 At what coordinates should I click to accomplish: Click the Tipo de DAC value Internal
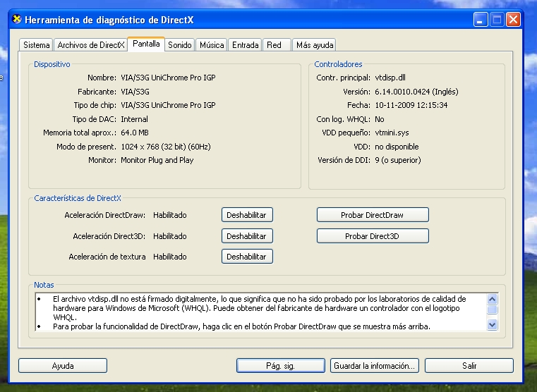(134, 119)
